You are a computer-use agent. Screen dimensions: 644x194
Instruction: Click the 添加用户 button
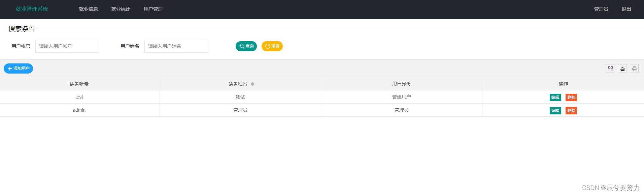18,68
